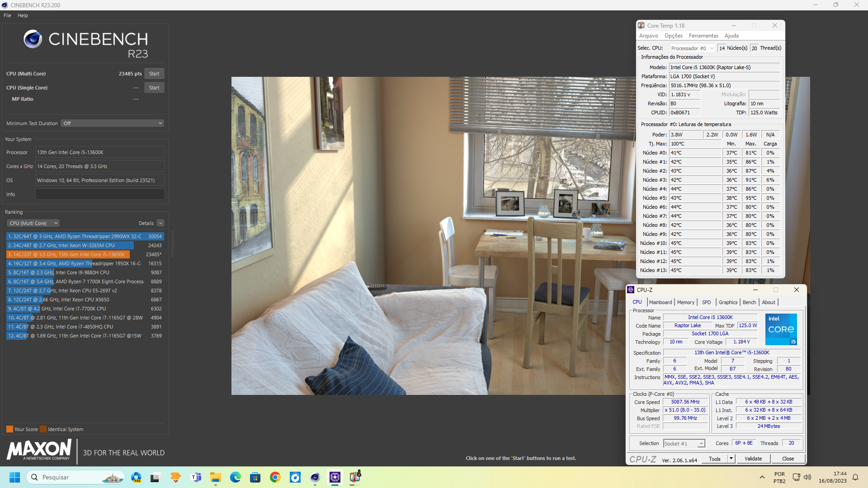Open the notifications bell icon
868x488 pixels.
(855, 477)
